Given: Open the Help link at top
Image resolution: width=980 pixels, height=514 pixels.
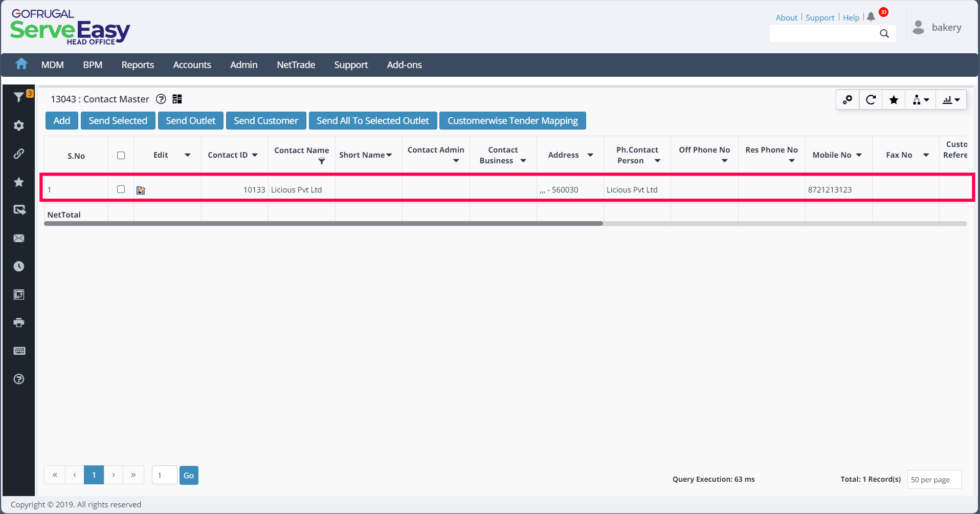Looking at the screenshot, I should click(x=851, y=17).
